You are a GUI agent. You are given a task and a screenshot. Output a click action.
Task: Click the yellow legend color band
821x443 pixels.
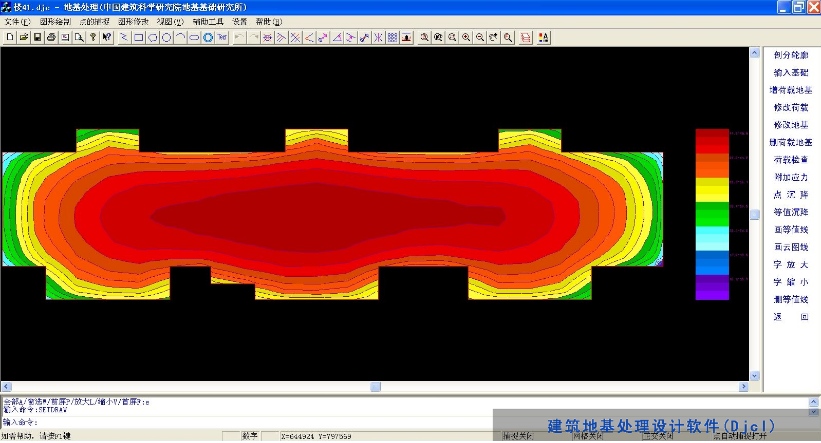coord(712,190)
